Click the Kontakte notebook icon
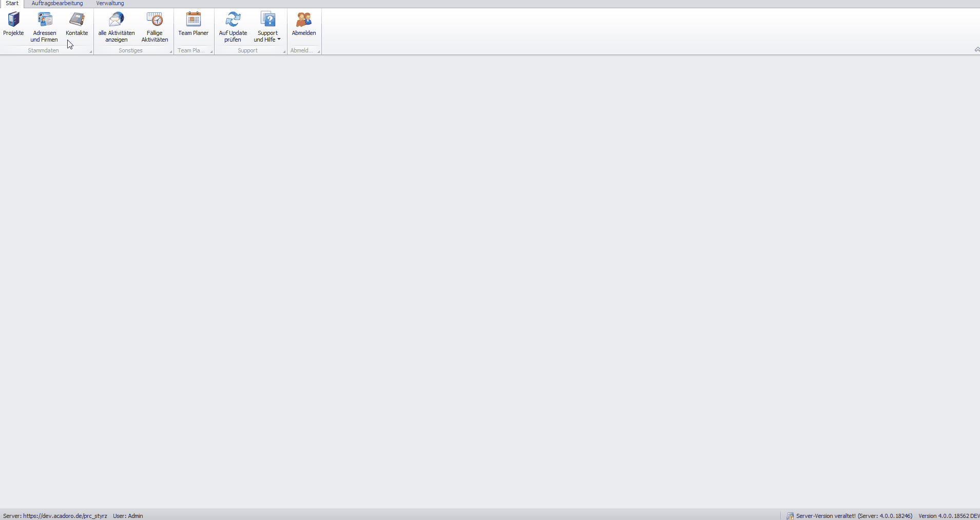Viewport: 980px width, 520px height. point(77,20)
